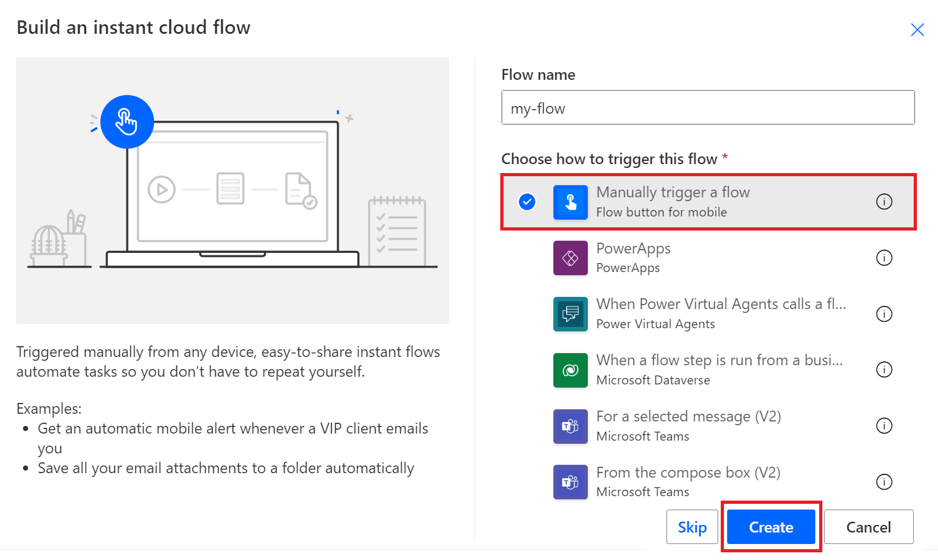Open info for From the compose box trigger
This screenshot has height=560, width=938.
[884, 481]
